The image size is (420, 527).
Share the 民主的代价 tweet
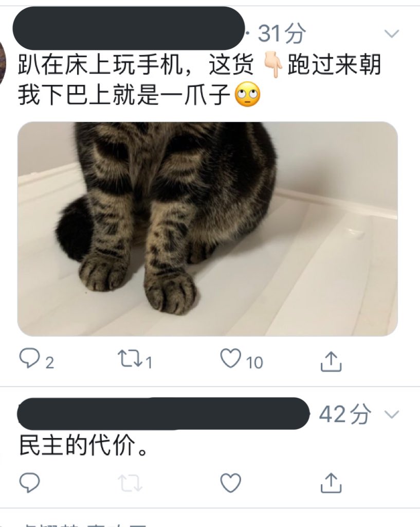[x=331, y=483]
